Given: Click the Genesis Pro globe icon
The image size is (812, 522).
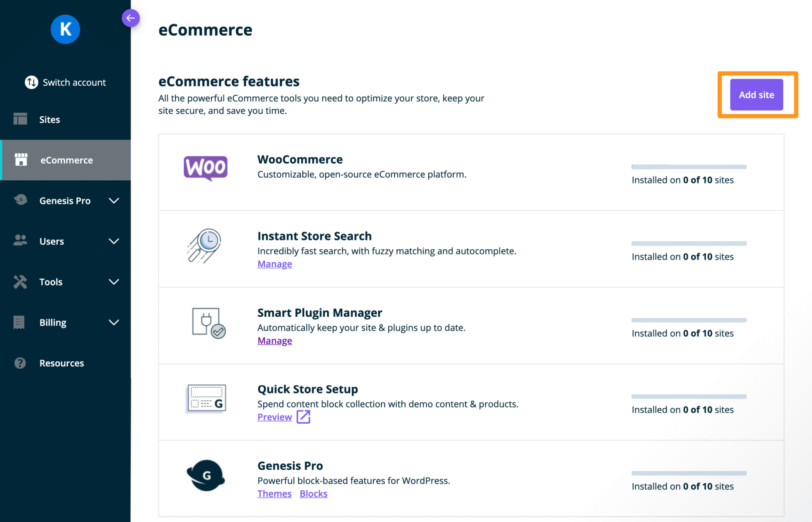Looking at the screenshot, I should [x=20, y=200].
